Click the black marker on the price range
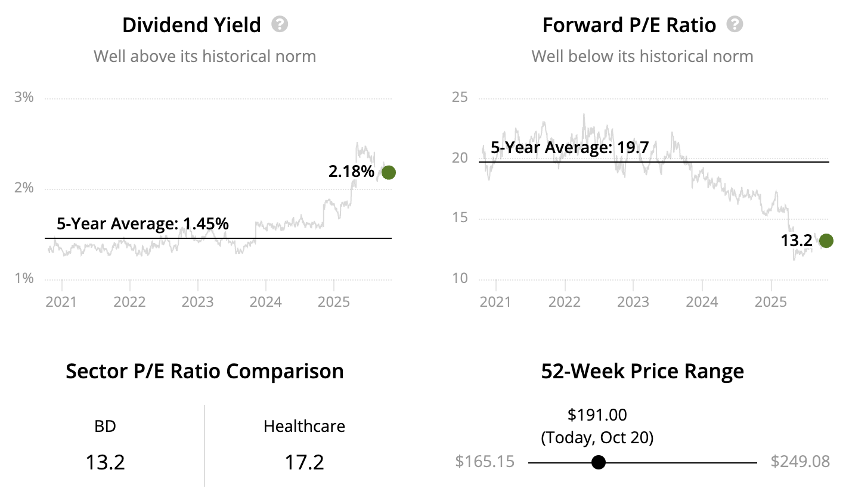This screenshot has height=504, width=849. click(x=599, y=462)
